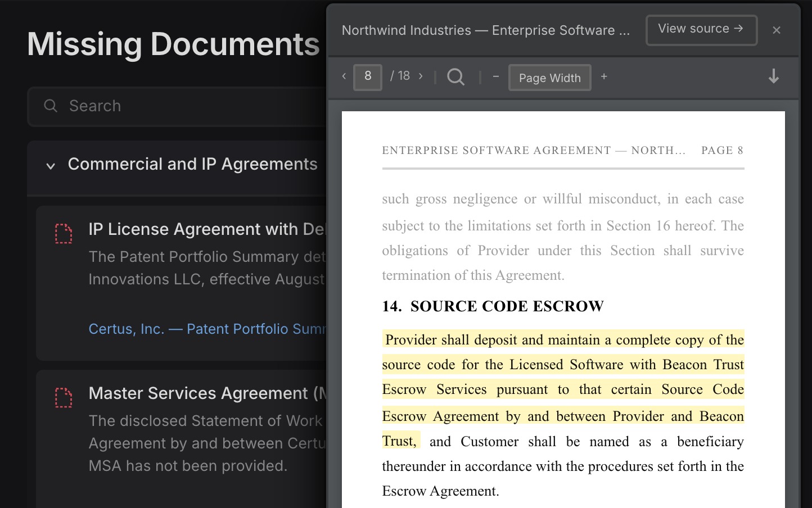The image size is (812, 508).
Task: Zoom out with the minus icon
Action: click(495, 76)
